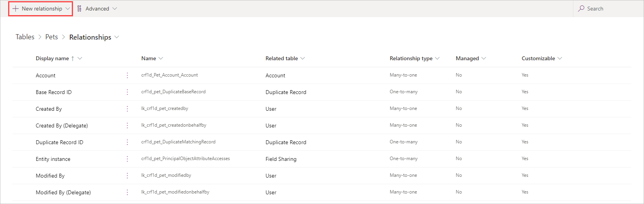Navigate to Pets in breadcrumb
Viewport: 644px width, 204px height.
pyautogui.click(x=51, y=37)
